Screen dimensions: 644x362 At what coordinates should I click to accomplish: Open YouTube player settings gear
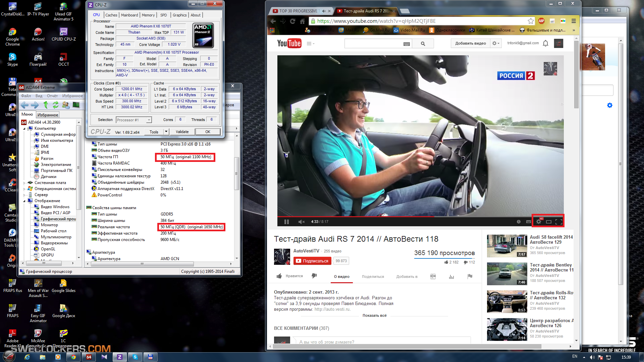[x=539, y=222]
